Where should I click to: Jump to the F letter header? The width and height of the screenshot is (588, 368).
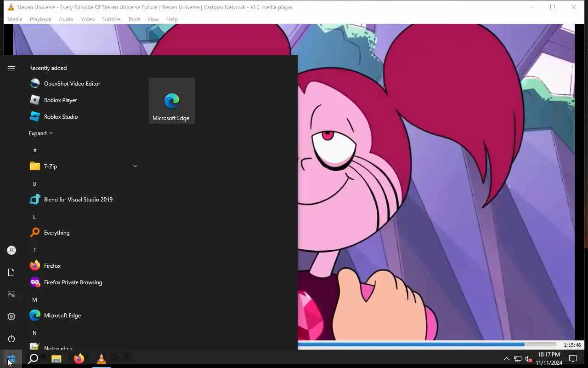34,250
